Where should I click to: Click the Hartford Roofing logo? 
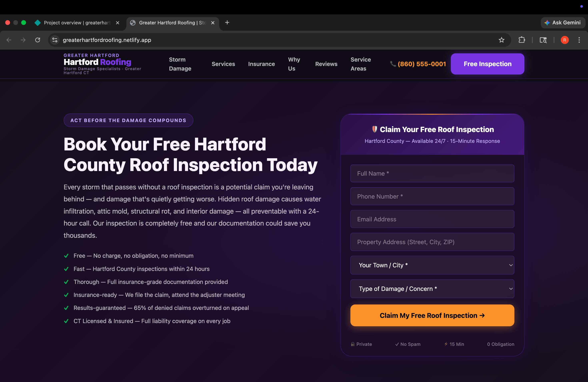[102, 64]
